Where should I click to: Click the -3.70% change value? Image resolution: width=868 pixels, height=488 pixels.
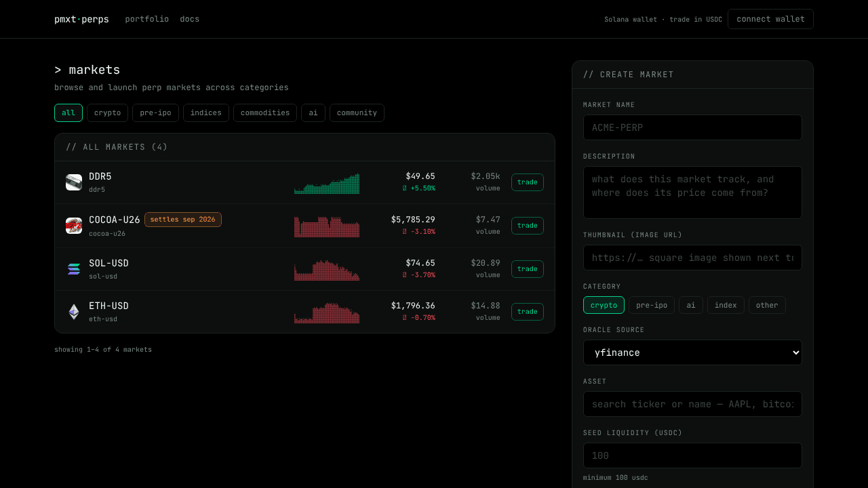coord(419,275)
